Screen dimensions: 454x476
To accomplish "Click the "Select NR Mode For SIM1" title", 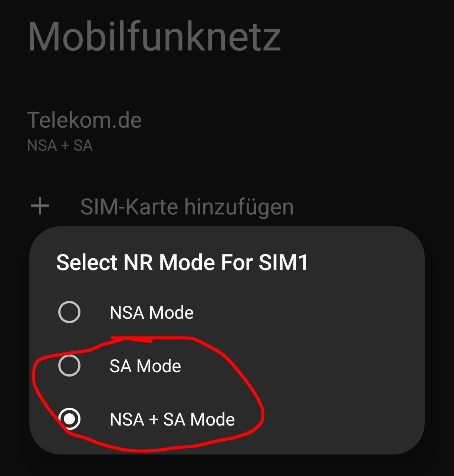I will (182, 262).
